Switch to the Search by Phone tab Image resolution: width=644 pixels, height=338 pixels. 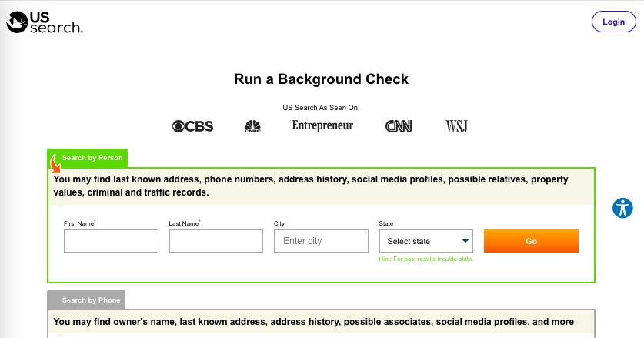coord(86,300)
